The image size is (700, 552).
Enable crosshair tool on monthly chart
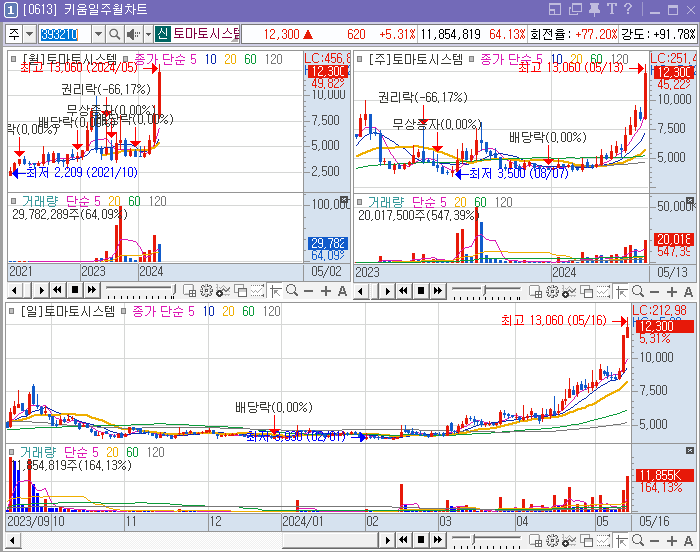click(275, 291)
